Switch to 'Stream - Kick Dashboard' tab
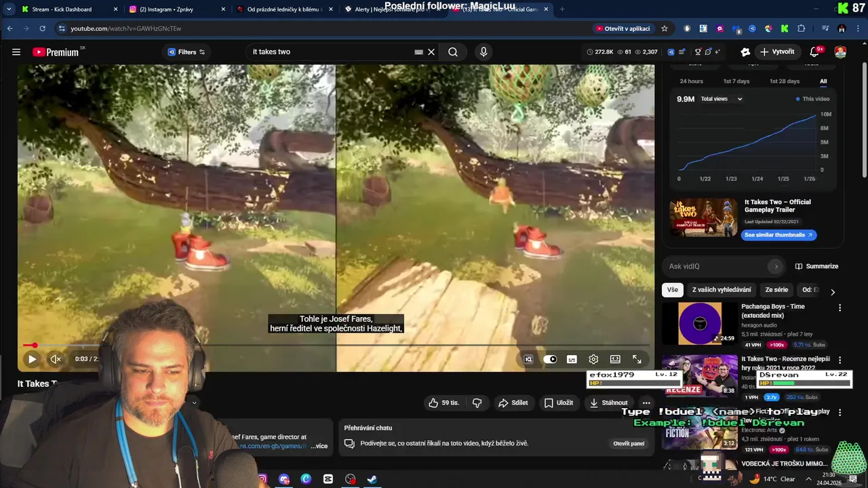 (69, 9)
